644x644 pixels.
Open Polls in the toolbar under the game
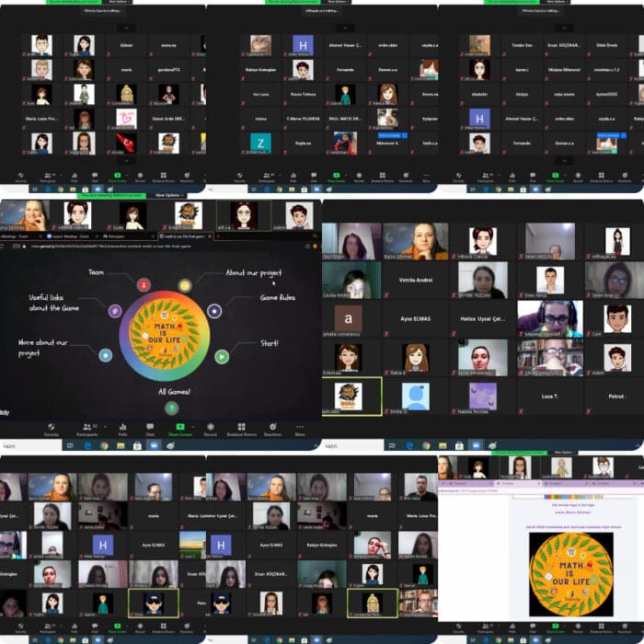click(x=121, y=429)
